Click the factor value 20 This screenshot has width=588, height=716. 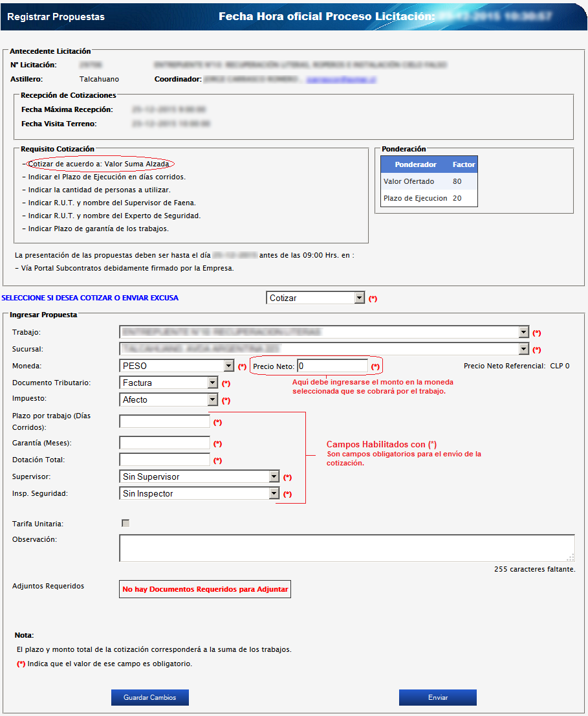point(457,198)
